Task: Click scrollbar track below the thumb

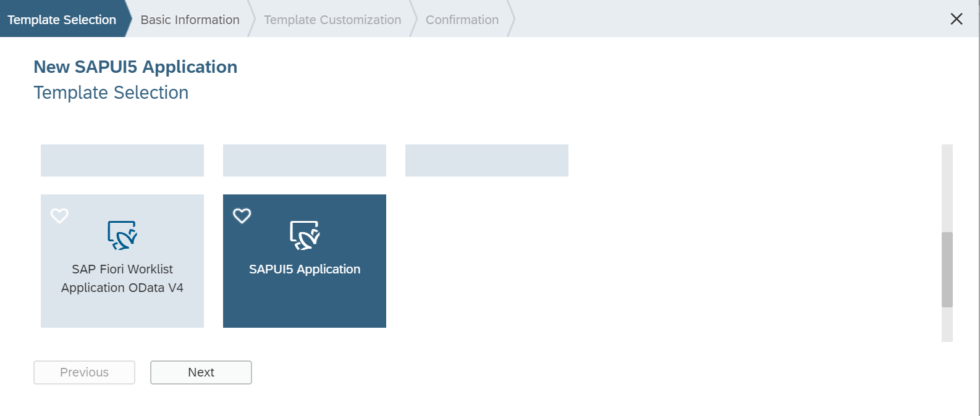Action: click(947, 325)
